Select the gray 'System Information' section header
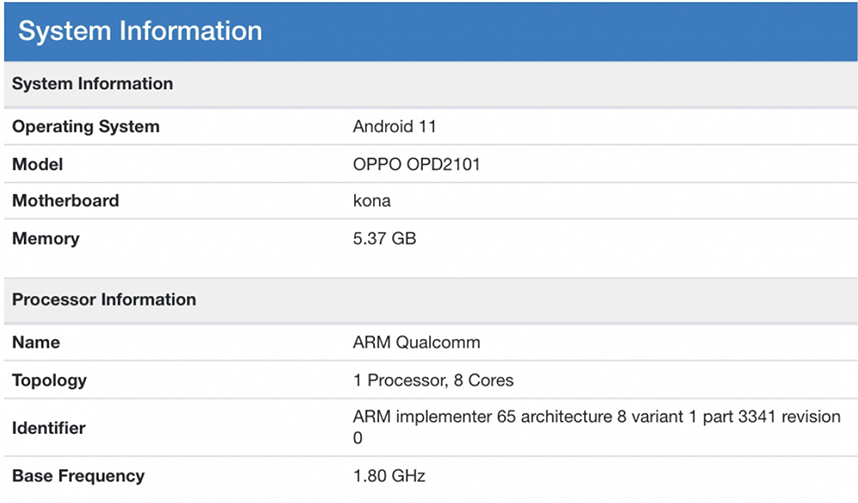The width and height of the screenshot is (858, 503). [92, 84]
